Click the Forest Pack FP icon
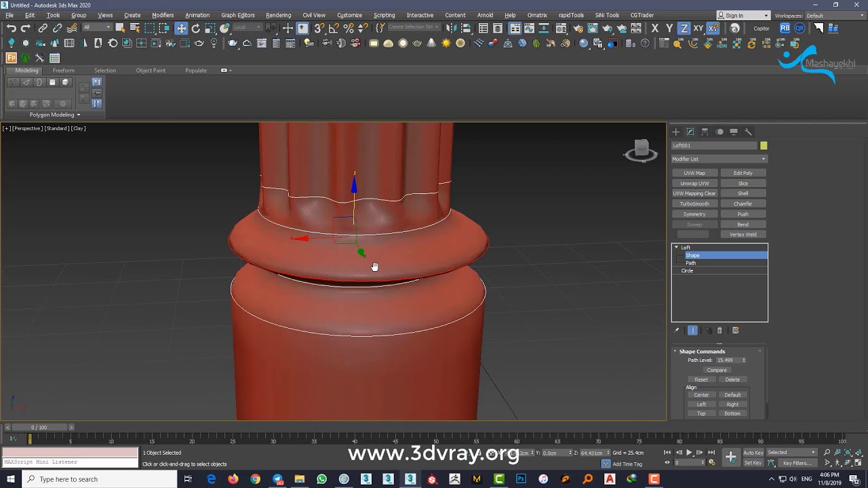This screenshot has height=488, width=868. coord(12,58)
